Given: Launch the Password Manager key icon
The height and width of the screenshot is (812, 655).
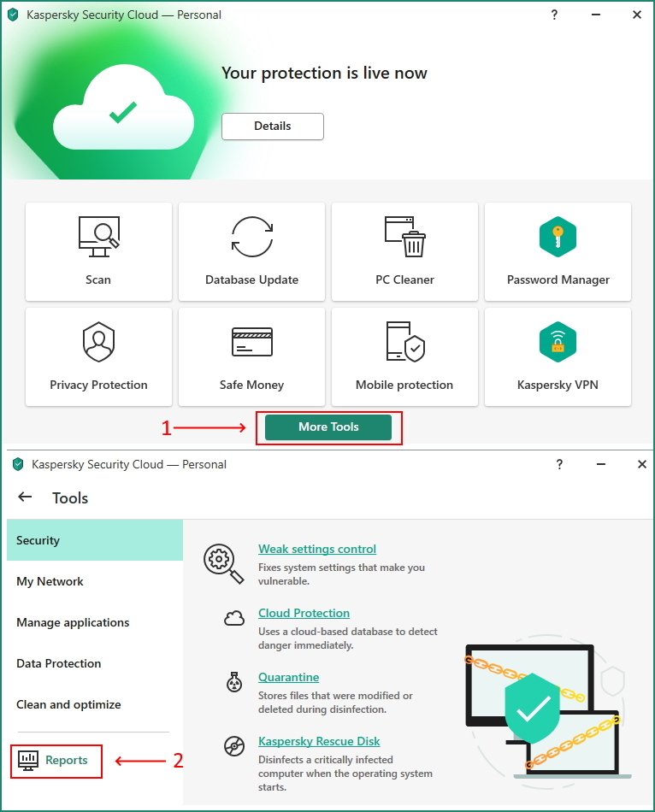Looking at the screenshot, I should pyautogui.click(x=558, y=237).
